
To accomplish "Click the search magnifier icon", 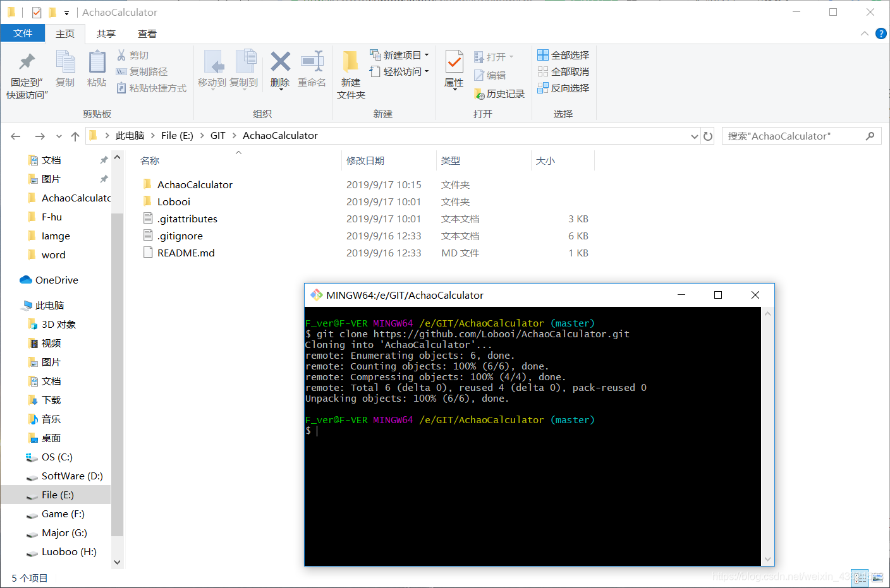I will (x=870, y=136).
